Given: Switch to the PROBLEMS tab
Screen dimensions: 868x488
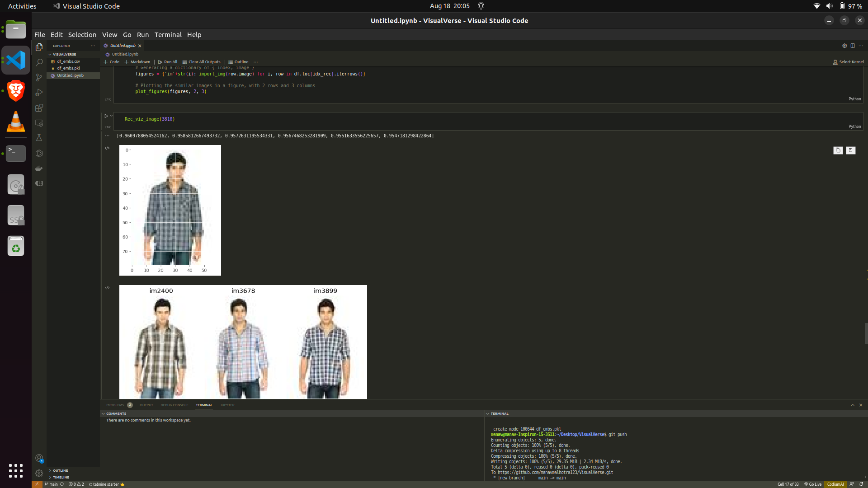Looking at the screenshot, I should (x=115, y=405).
